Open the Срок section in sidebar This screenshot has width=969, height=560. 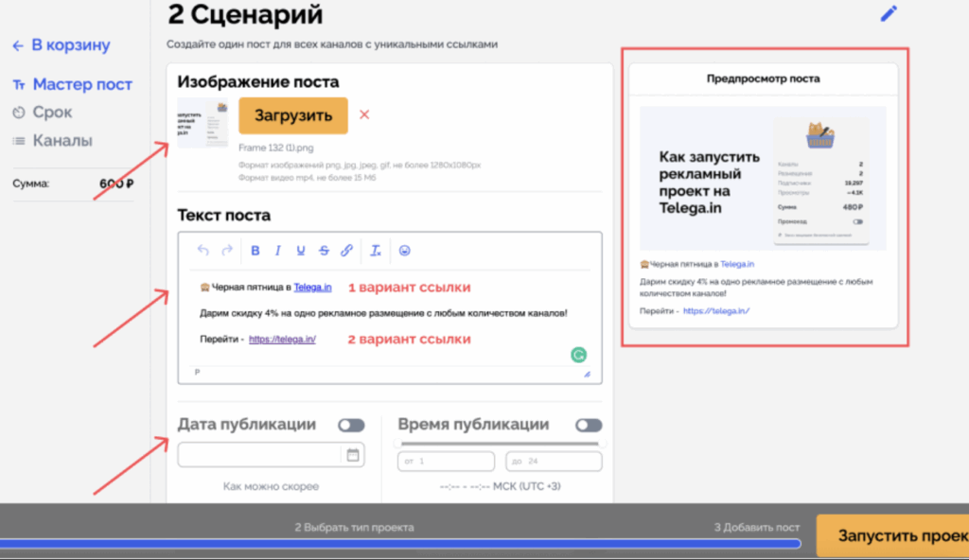pyautogui.click(x=52, y=113)
